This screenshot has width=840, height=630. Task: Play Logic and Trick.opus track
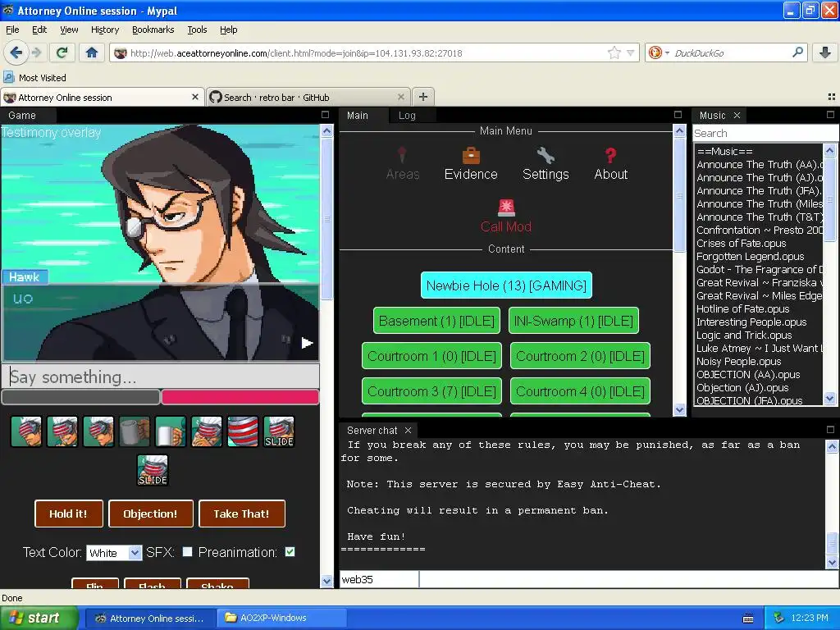[x=743, y=336]
